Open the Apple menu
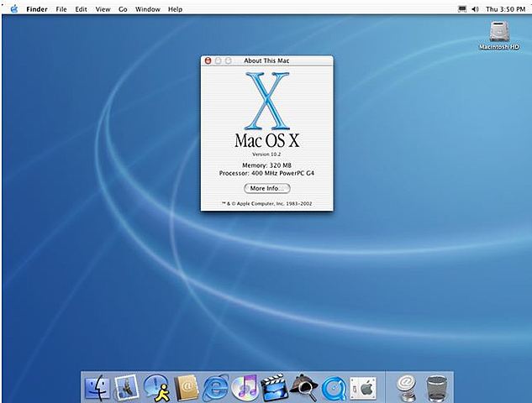The height and width of the screenshot is (403, 532). coord(14,8)
